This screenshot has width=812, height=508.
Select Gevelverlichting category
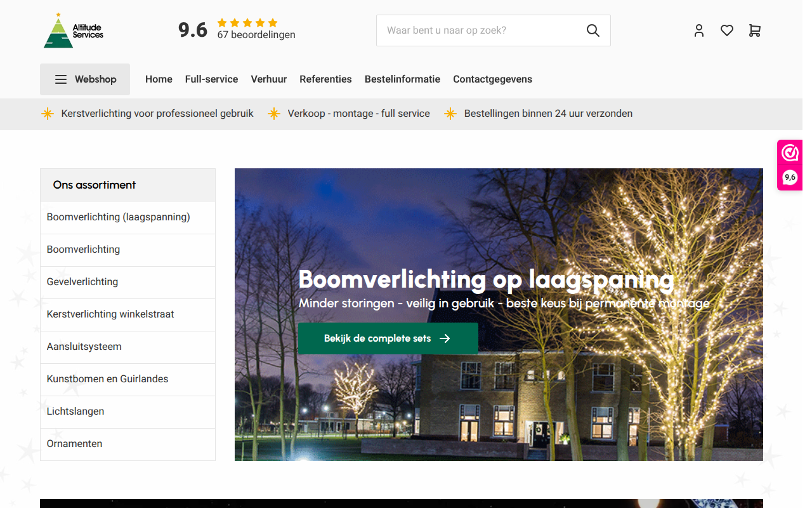coord(128,283)
